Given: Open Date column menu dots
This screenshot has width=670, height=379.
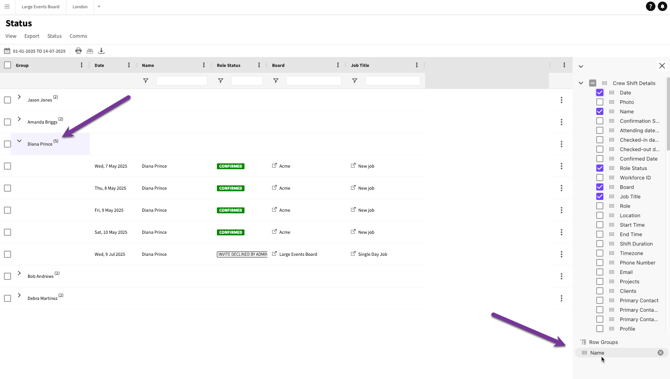Looking at the screenshot, I should 129,65.
